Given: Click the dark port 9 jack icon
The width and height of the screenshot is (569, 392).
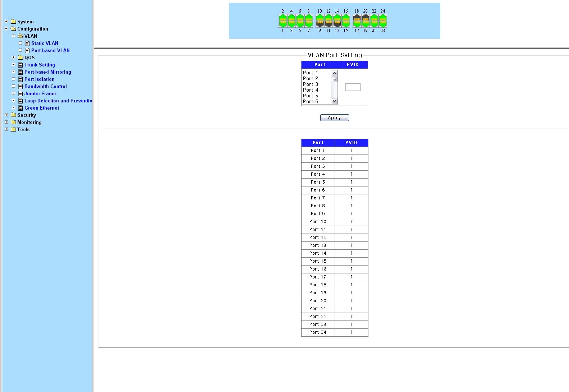Looking at the screenshot, I should (320, 24).
